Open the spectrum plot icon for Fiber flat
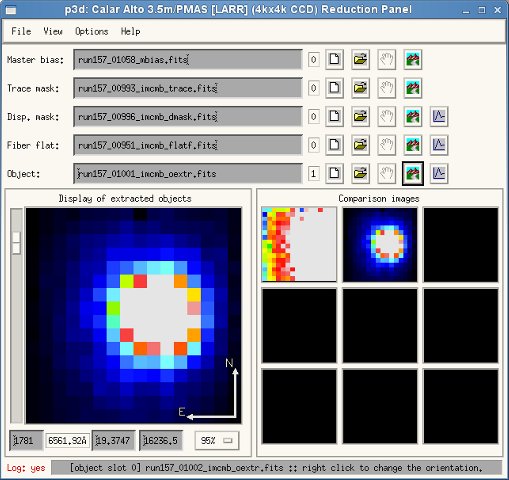509x480 pixels. [439, 145]
